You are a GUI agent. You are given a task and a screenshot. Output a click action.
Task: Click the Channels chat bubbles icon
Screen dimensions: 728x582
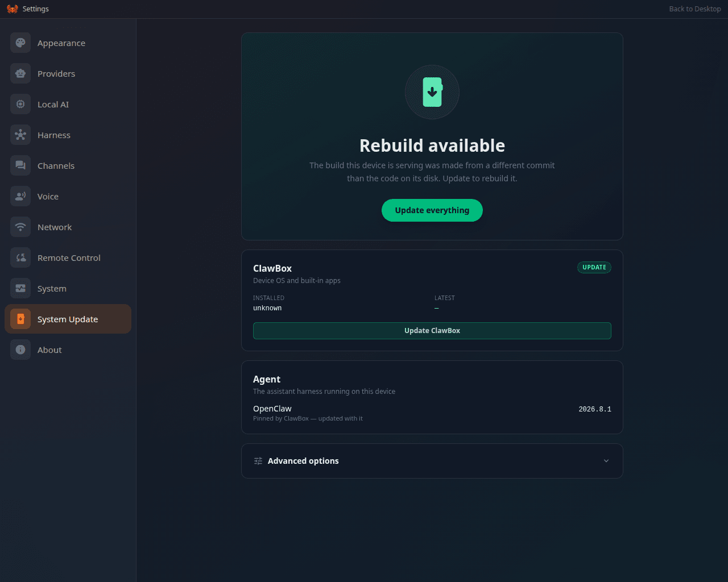point(20,165)
